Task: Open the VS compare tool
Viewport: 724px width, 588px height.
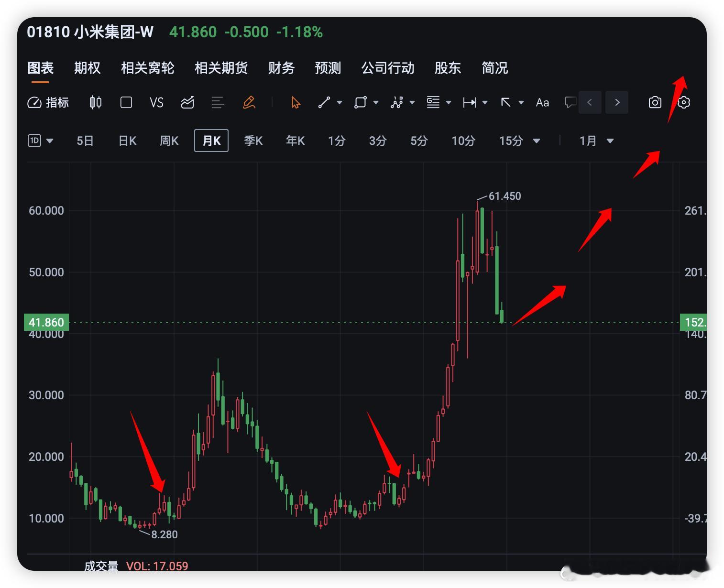Action: coord(156,102)
